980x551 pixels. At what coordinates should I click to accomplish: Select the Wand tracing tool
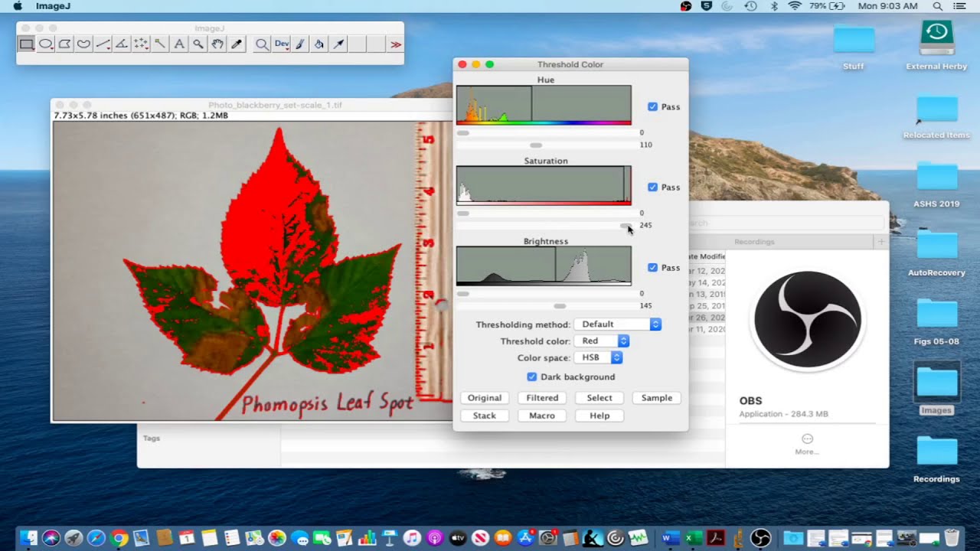click(x=160, y=44)
